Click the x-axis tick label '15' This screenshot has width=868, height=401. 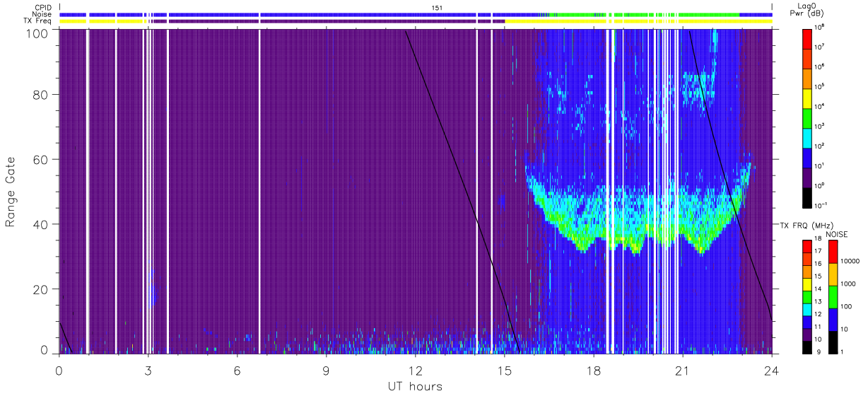click(505, 369)
